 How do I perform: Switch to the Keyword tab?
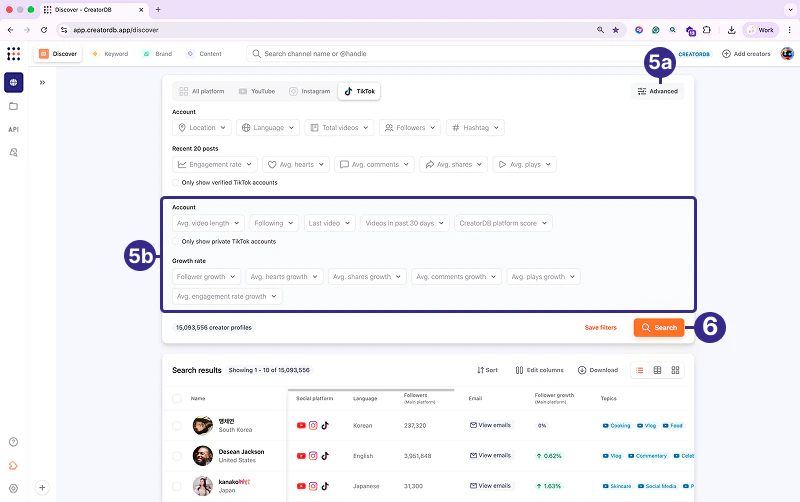point(110,54)
